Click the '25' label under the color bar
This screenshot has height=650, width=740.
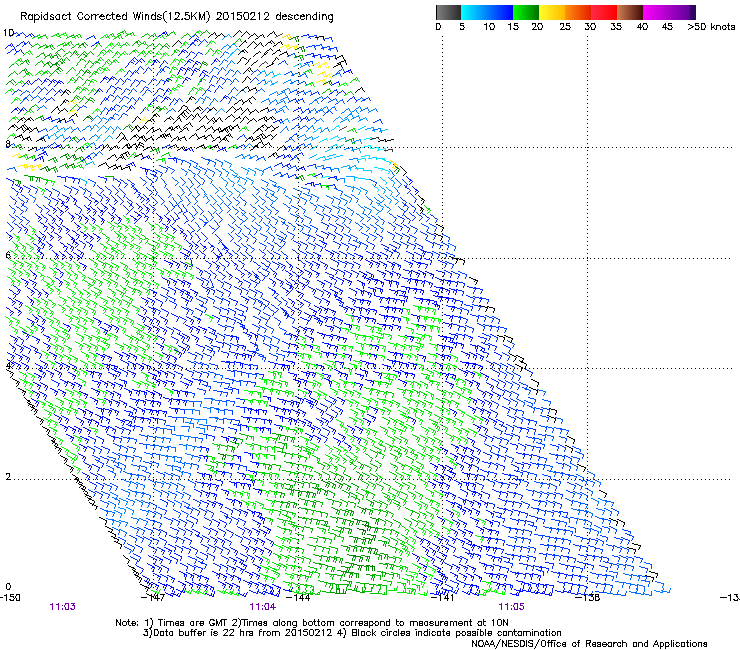pyautogui.click(x=565, y=27)
